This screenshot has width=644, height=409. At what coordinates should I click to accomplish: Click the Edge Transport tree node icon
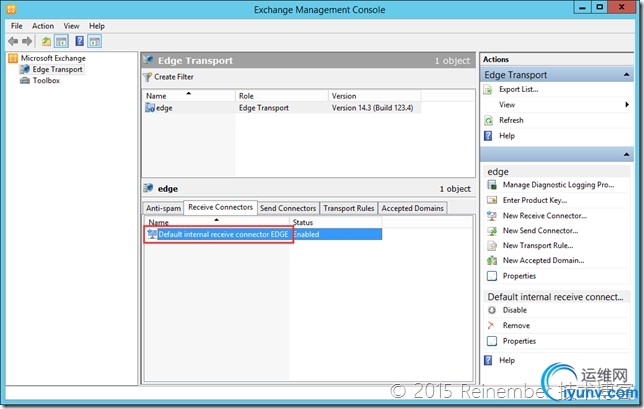point(25,69)
